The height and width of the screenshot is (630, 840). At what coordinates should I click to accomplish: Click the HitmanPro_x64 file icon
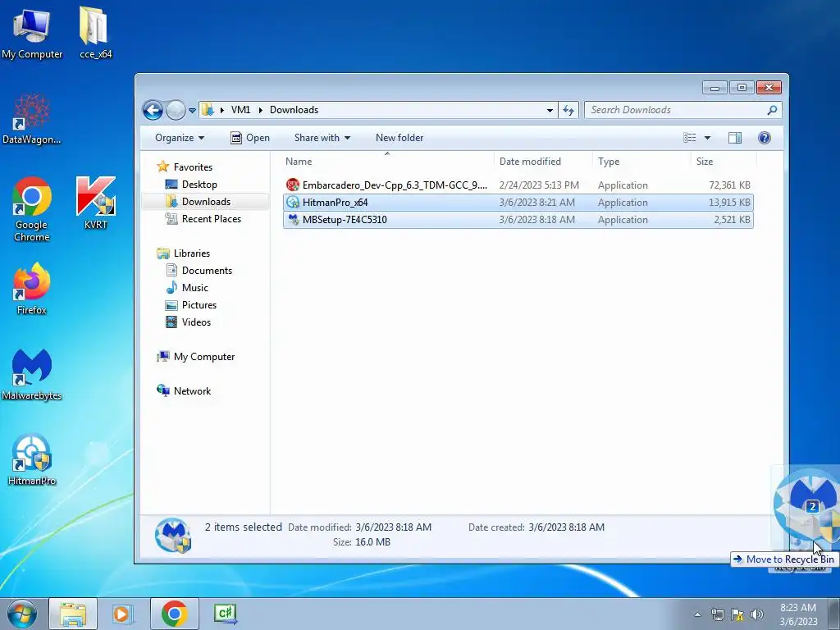[293, 203]
